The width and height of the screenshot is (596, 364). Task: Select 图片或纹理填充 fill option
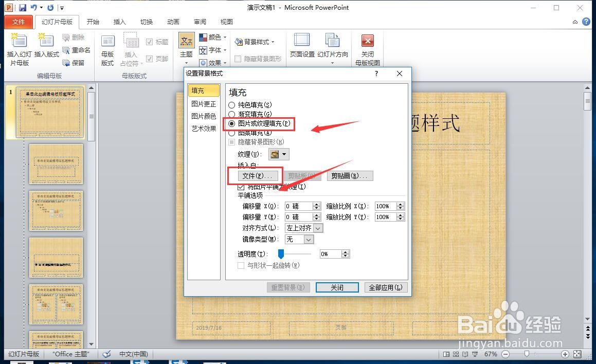pyautogui.click(x=232, y=123)
